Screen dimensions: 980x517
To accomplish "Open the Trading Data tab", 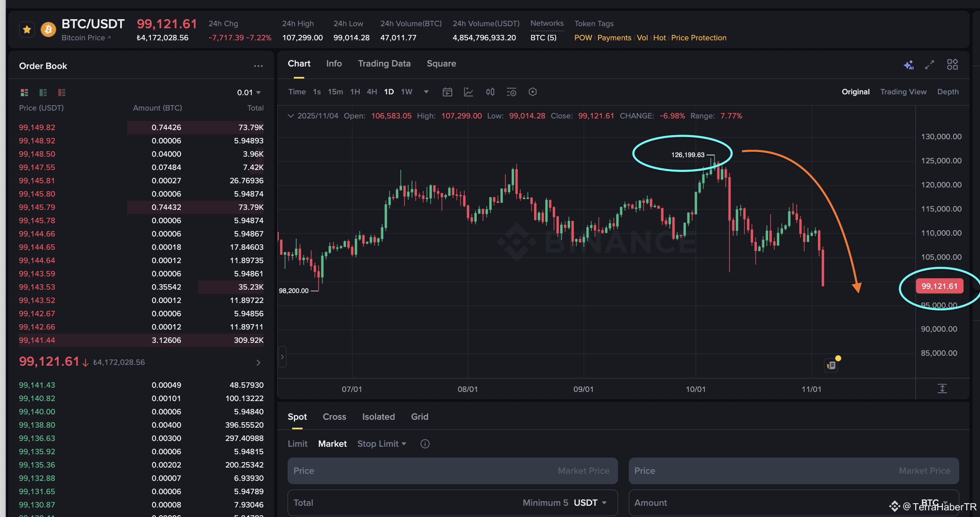I will [384, 64].
